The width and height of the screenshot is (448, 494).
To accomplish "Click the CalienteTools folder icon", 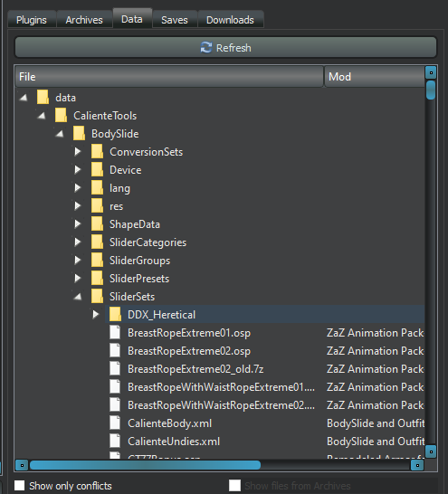I will point(62,115).
